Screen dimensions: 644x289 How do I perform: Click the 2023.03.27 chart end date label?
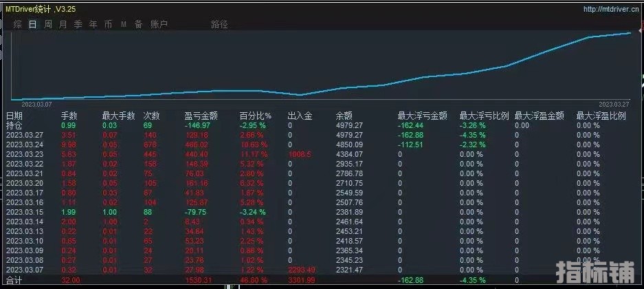[614, 105]
